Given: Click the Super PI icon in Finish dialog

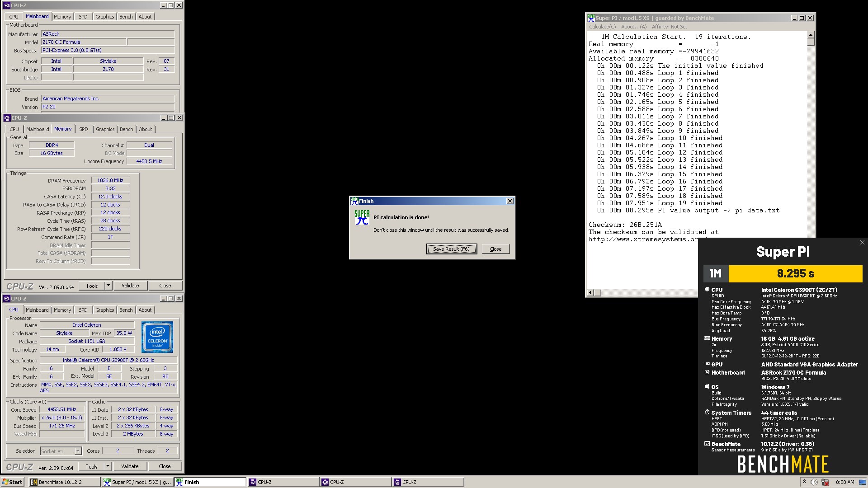Looking at the screenshot, I should click(x=362, y=217).
